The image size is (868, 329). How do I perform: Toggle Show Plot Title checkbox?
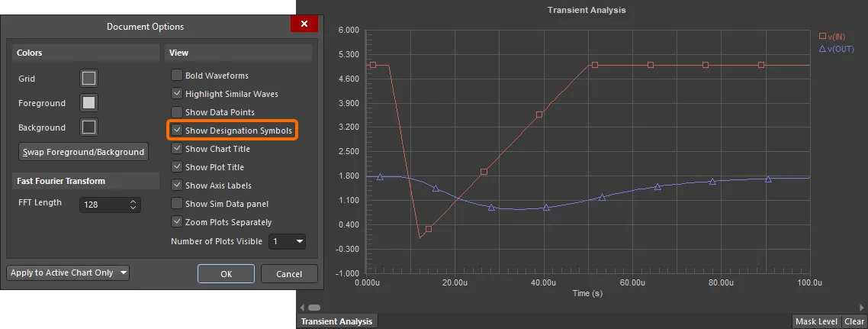click(x=177, y=166)
